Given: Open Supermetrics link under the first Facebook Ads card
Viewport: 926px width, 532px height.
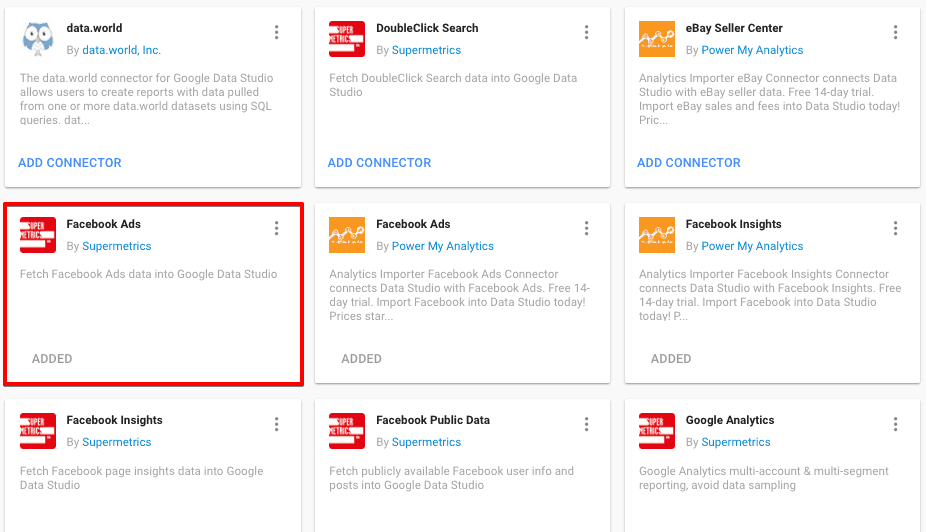Looking at the screenshot, I should point(116,246).
